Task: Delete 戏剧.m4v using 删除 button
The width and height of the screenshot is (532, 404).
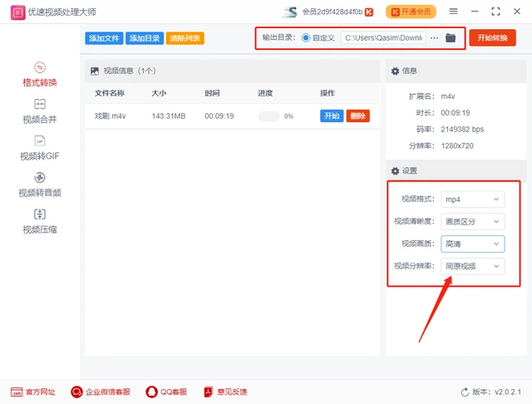Action: coord(357,116)
